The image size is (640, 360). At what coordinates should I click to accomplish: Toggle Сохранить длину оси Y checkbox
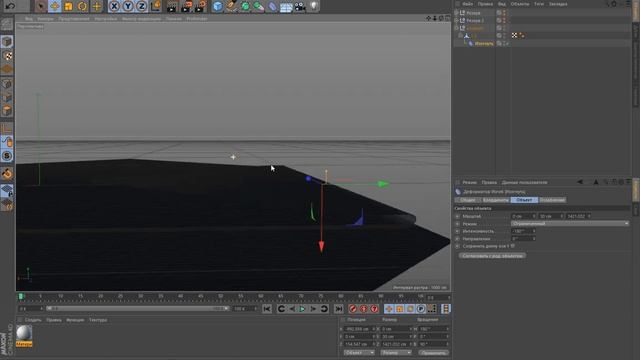(x=513, y=246)
